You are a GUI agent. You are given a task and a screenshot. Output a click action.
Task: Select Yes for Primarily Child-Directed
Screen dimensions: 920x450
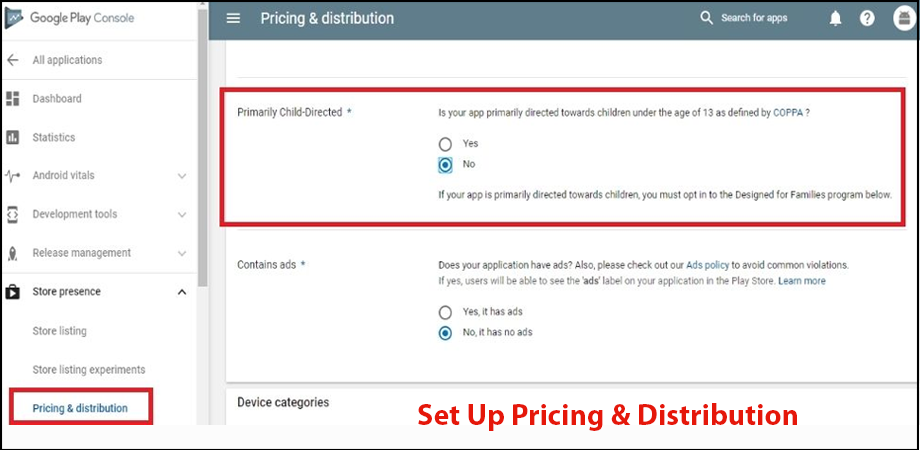click(446, 144)
